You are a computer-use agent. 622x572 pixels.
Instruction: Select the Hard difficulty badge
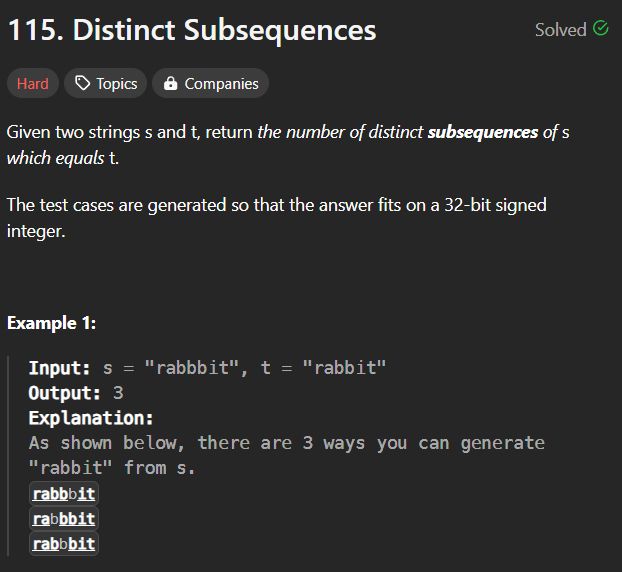coord(33,83)
